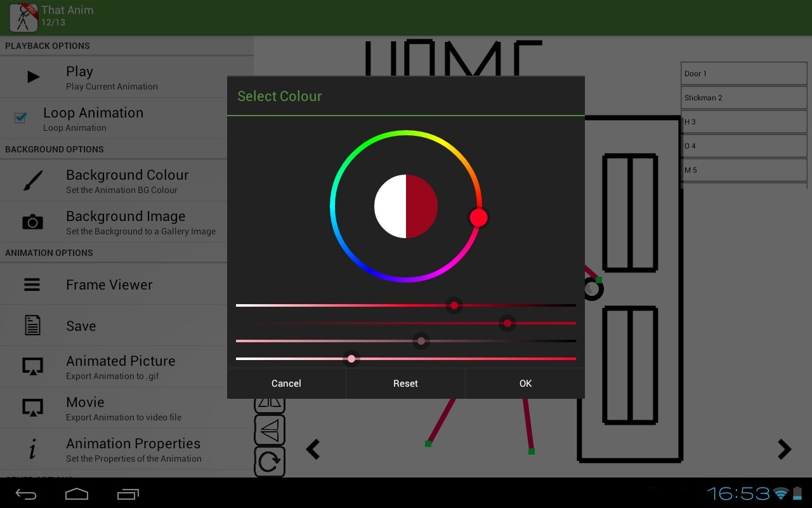Click the flip triangle tool icon
Image resolution: width=812 pixels, height=508 pixels.
(270, 430)
